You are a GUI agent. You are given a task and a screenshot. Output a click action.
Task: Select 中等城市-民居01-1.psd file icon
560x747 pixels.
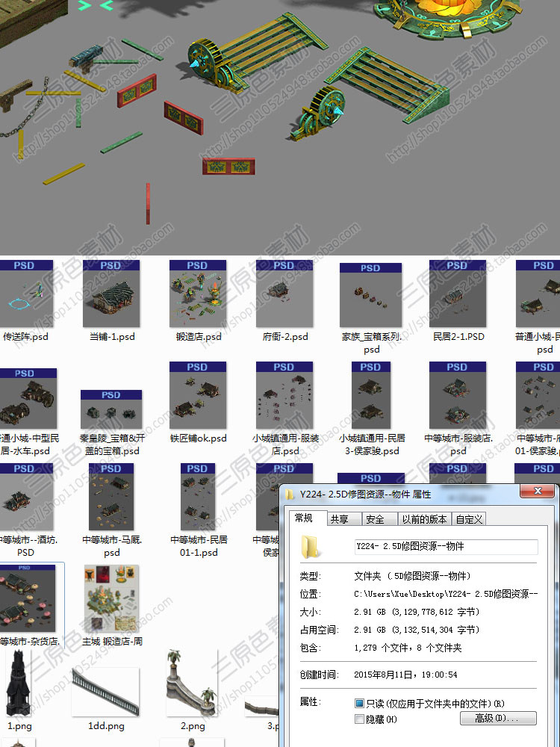click(198, 497)
